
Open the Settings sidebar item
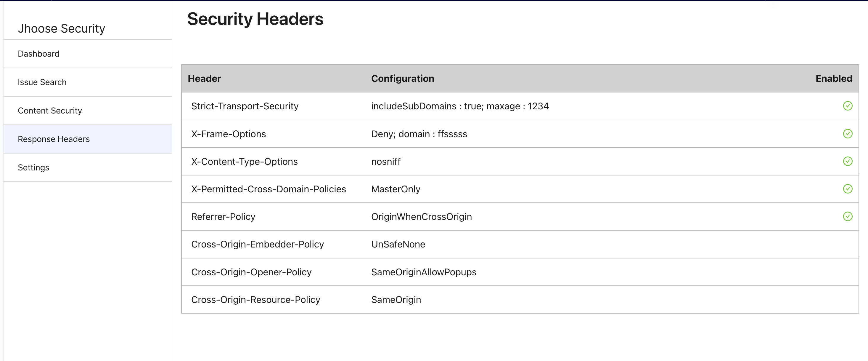(33, 167)
